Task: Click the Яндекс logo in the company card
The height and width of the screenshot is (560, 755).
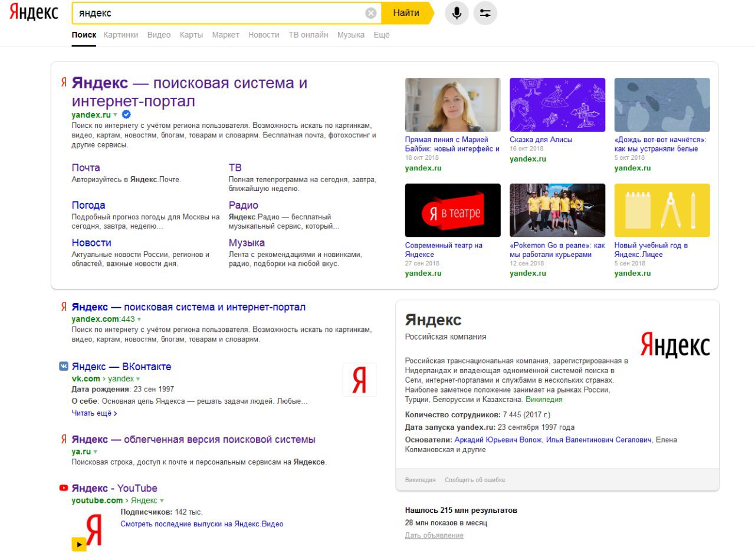Action: [x=675, y=344]
